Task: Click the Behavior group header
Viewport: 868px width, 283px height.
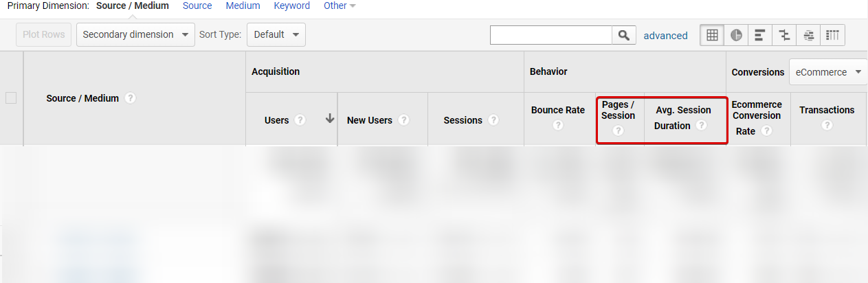Action: (548, 71)
